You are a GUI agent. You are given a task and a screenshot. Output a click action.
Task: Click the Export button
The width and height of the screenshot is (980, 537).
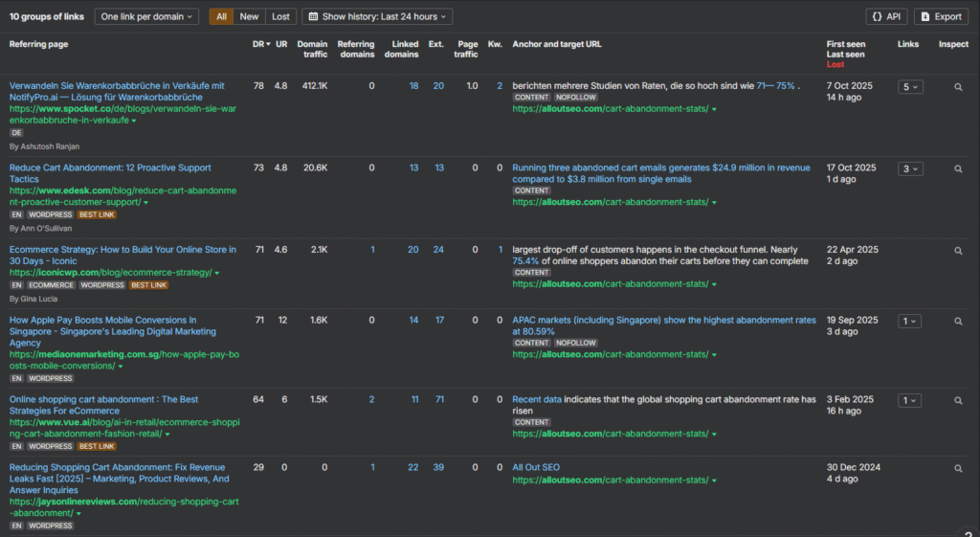[941, 16]
